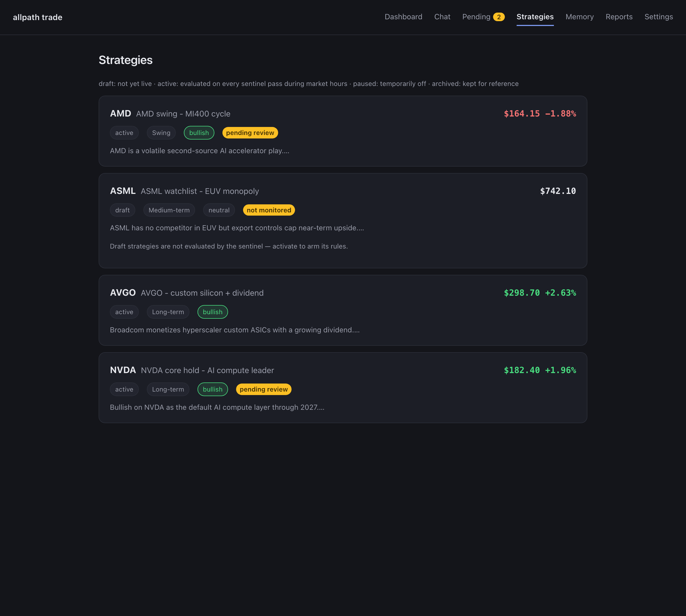Viewport: 686px width, 616px height.
Task: Switch to the Chat tab
Action: pos(442,17)
